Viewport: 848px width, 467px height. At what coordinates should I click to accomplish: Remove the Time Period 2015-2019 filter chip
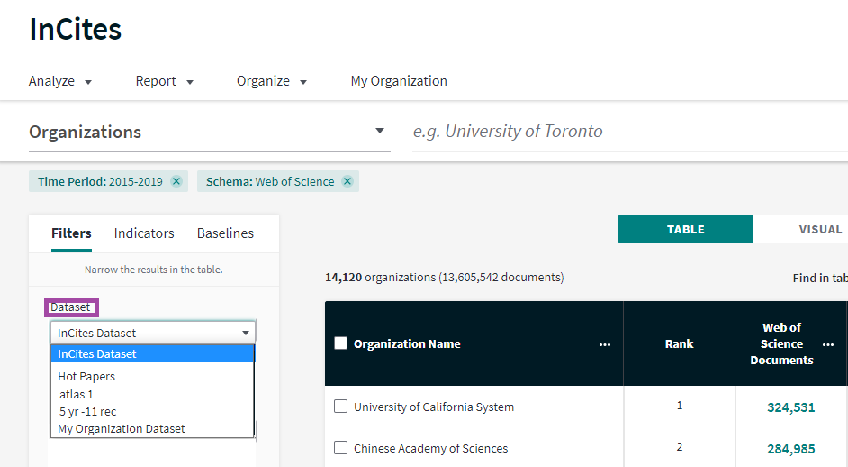click(176, 182)
